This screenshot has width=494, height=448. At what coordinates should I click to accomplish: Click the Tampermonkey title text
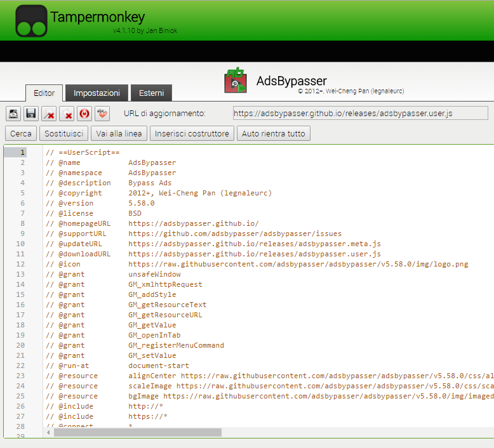coord(98,17)
